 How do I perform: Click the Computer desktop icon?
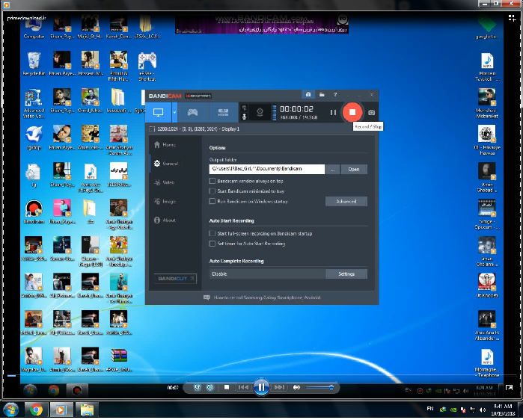click(34, 28)
